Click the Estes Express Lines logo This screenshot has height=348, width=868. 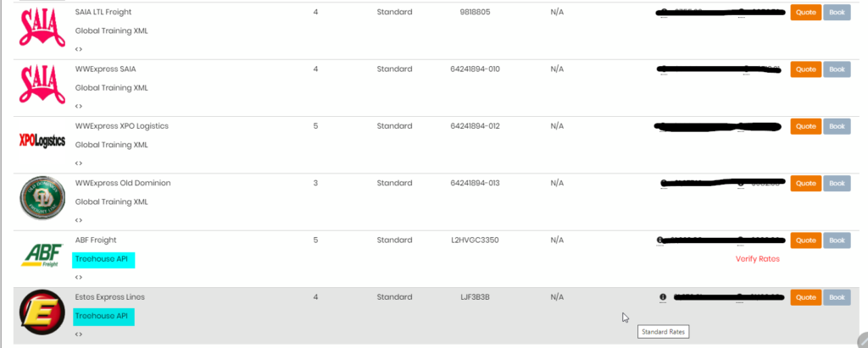(x=42, y=312)
